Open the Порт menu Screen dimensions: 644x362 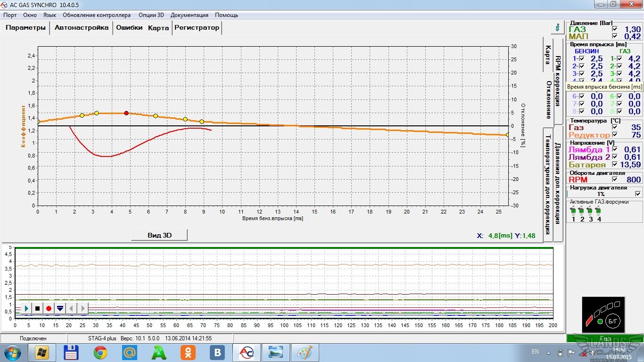[x=10, y=15]
